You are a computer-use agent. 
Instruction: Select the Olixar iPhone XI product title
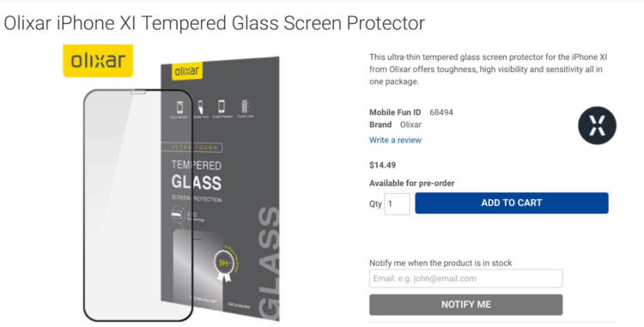(214, 23)
